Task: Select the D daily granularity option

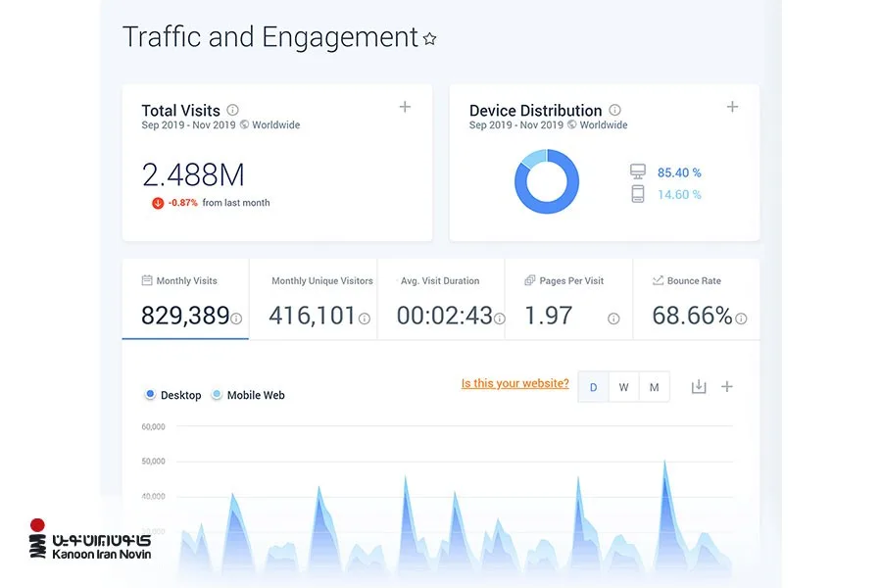Action: click(x=594, y=387)
